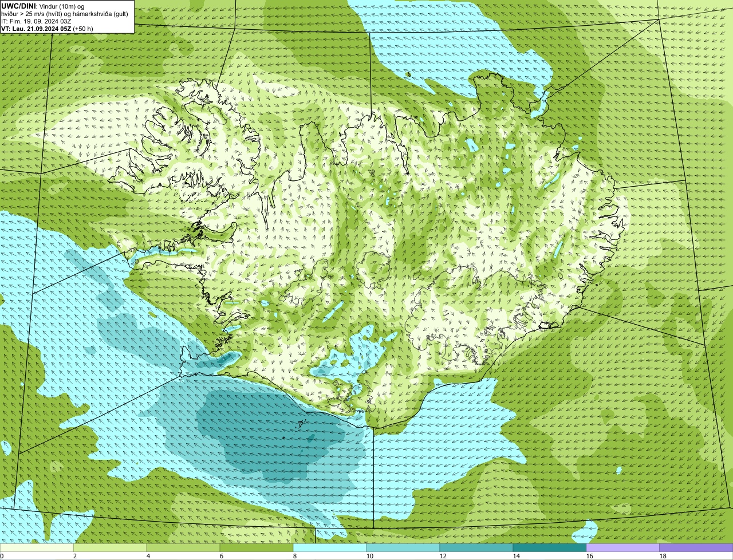The height and width of the screenshot is (560, 733).
Task: Click the colorbar label '2'
Action: pyautogui.click(x=75, y=556)
